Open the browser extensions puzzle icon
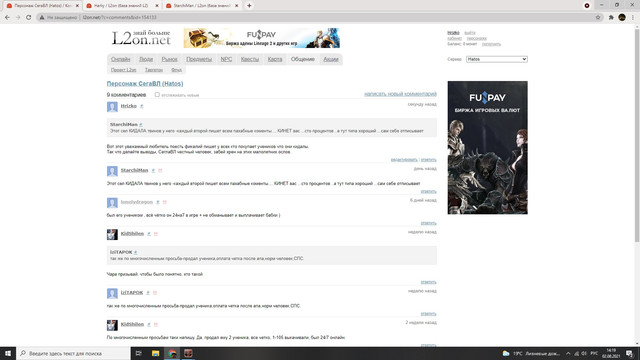The image size is (640, 360). coord(611,18)
